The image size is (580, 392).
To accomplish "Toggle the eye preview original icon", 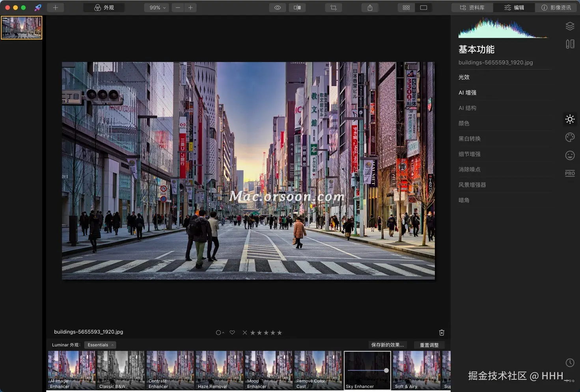I will 278,7.
